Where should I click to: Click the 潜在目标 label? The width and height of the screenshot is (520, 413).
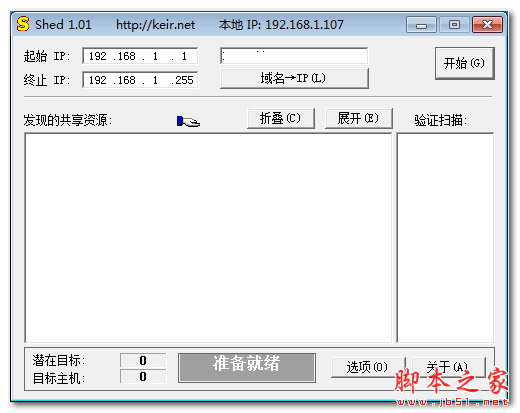pos(59,360)
